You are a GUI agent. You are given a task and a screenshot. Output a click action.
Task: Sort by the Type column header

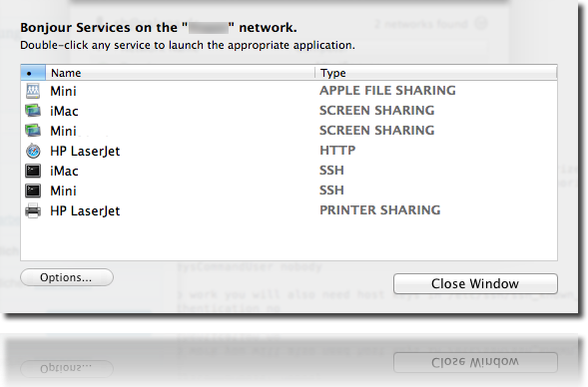coord(436,73)
